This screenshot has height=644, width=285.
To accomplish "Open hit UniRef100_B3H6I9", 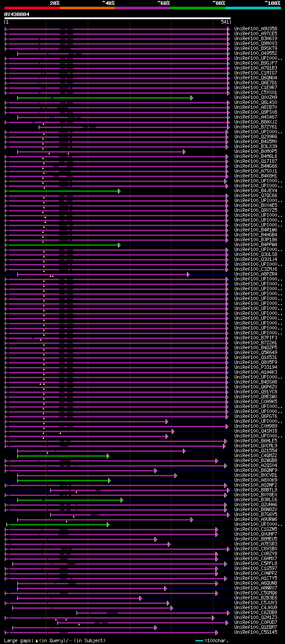I will click(256, 38).
